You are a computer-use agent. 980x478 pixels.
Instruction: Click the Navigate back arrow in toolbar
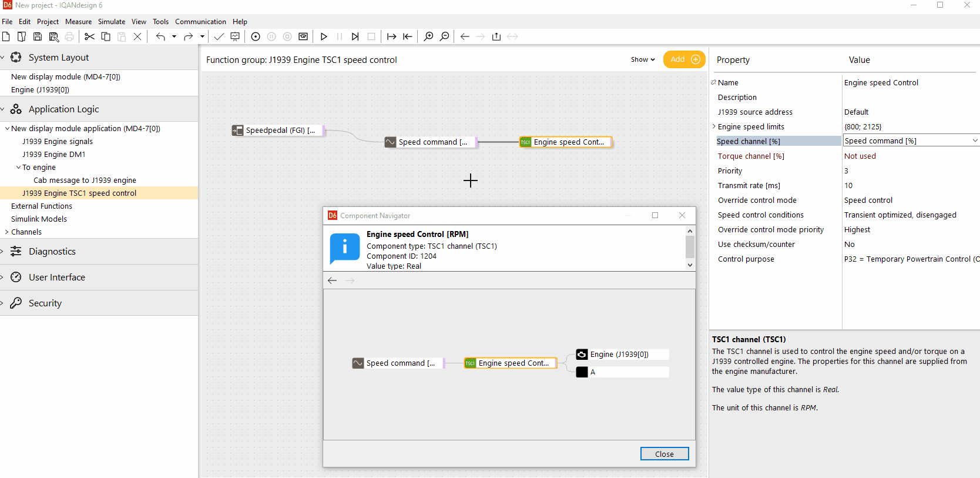[x=465, y=36]
